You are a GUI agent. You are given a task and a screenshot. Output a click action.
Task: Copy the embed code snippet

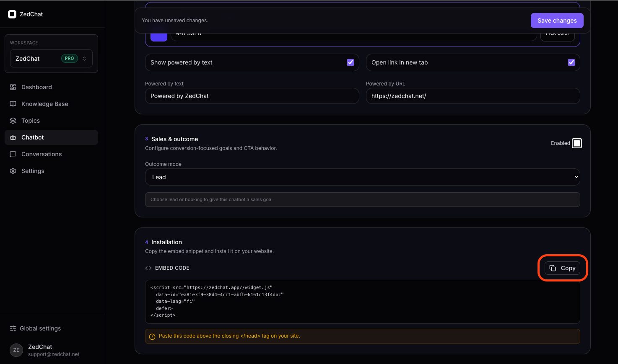click(x=563, y=268)
